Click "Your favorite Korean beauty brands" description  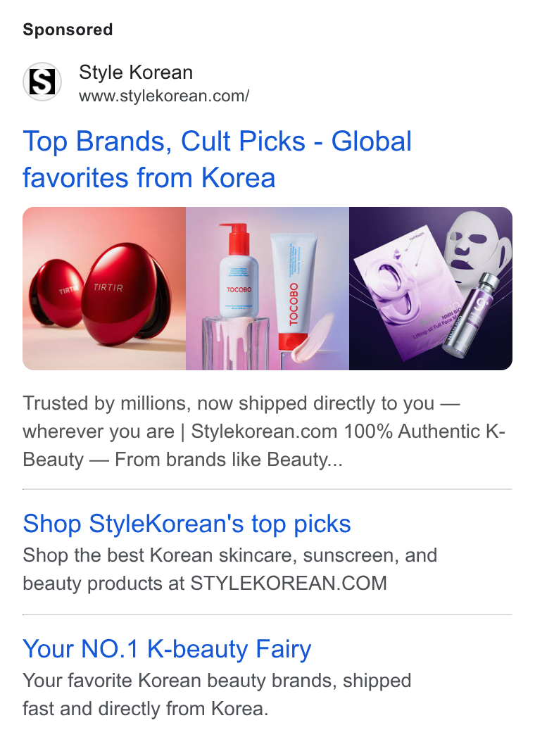click(x=217, y=695)
